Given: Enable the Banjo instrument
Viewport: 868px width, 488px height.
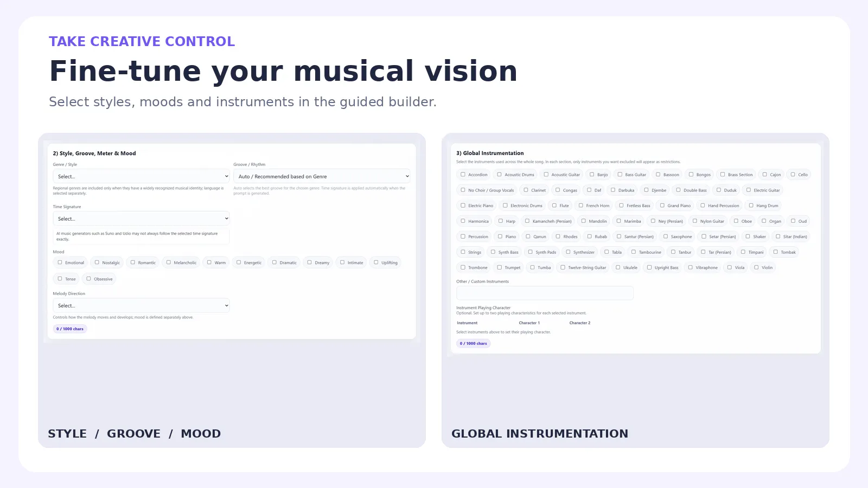Looking at the screenshot, I should [592, 175].
